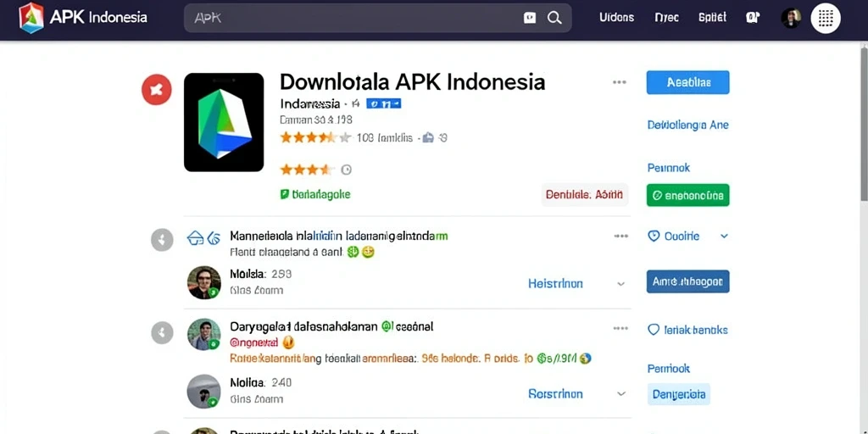Open three-dot menu on the "Mannedeiala" post
Viewport: 868px width, 434px height.
(x=620, y=236)
